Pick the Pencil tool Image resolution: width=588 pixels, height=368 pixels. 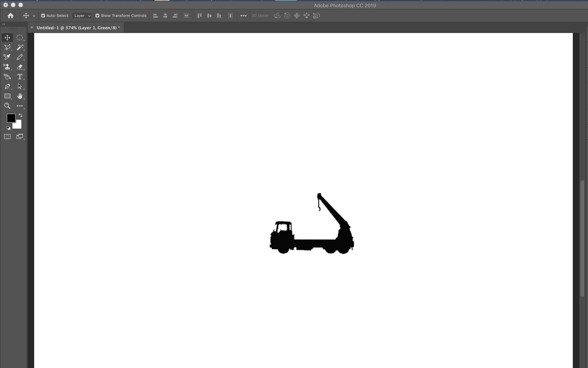tap(20, 57)
